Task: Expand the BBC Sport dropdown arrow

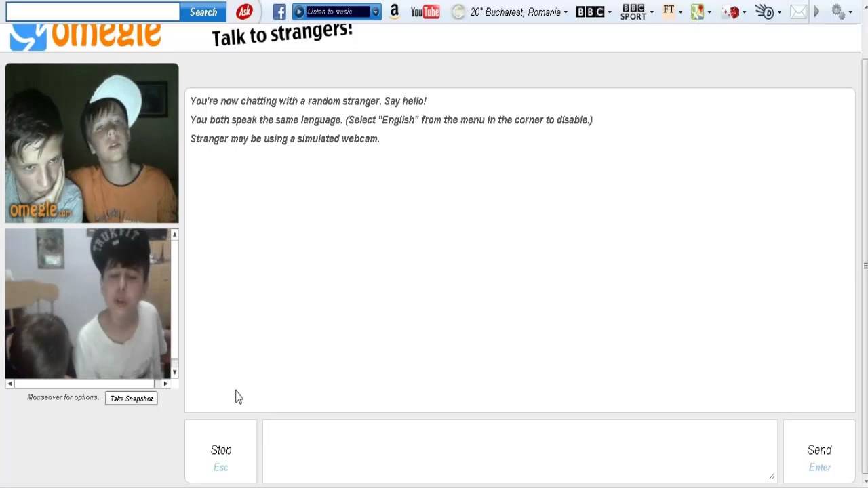Action: tap(652, 12)
